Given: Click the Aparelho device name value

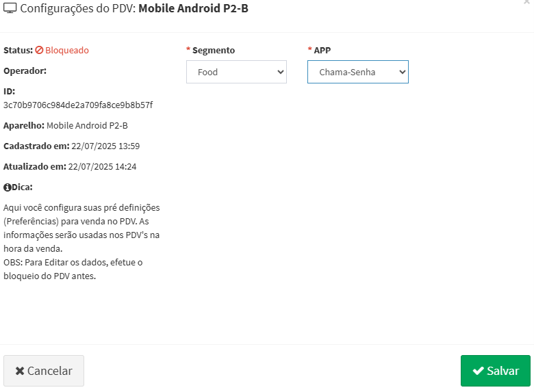Looking at the screenshot, I should point(87,126).
